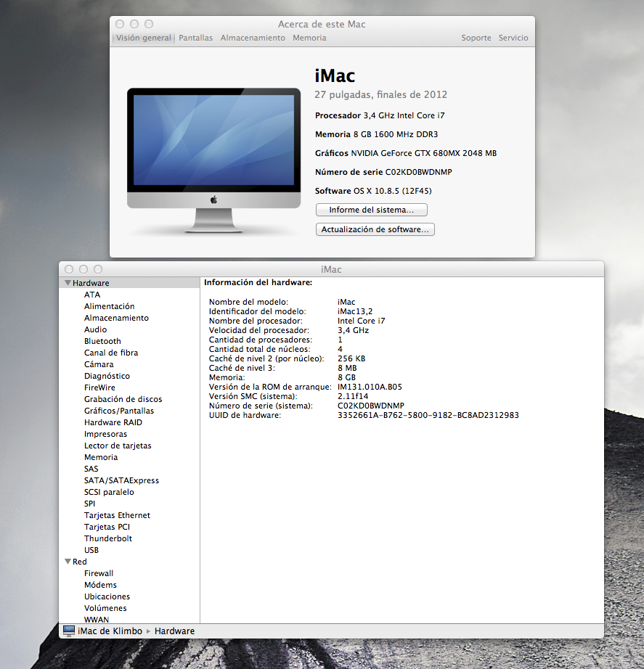Select Bluetooth in the sidebar
This screenshot has width=644, height=669.
tap(102, 341)
